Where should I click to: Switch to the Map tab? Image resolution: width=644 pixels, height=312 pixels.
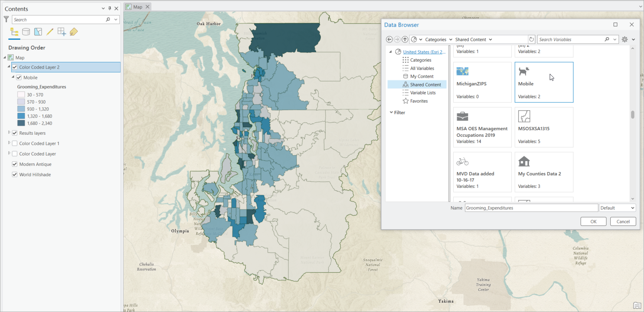(138, 7)
